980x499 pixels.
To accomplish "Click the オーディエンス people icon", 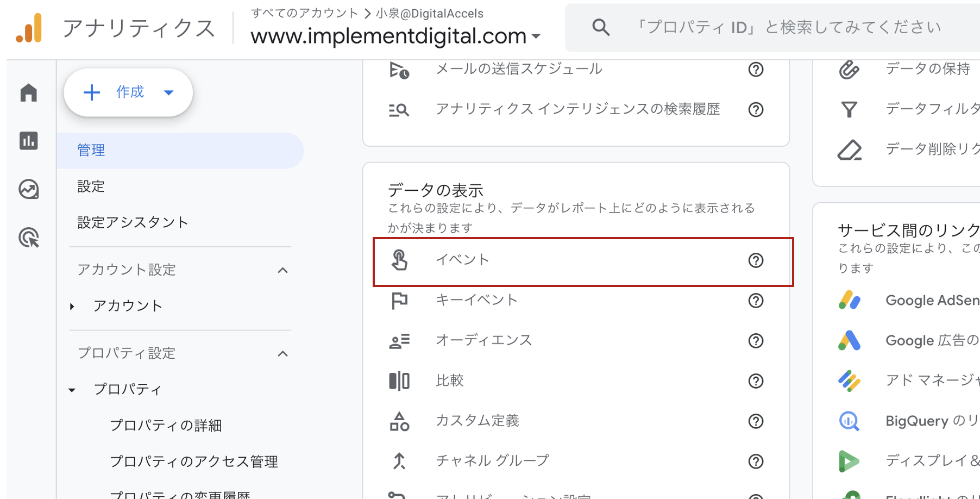I will click(399, 341).
